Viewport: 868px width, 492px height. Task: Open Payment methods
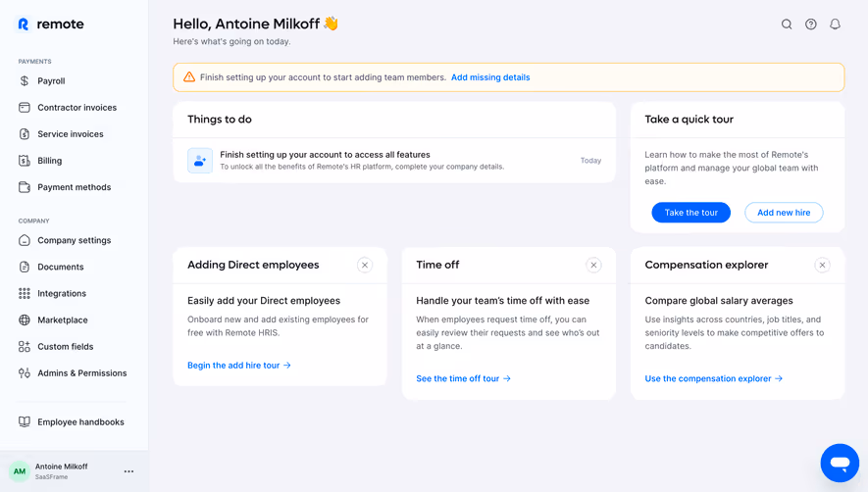[x=75, y=187]
